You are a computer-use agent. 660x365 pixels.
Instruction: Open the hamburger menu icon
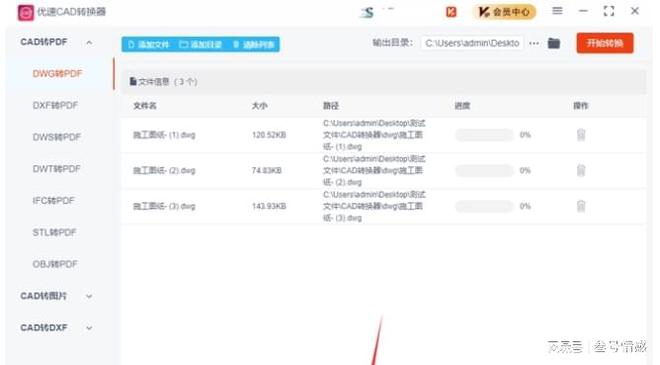tap(557, 11)
